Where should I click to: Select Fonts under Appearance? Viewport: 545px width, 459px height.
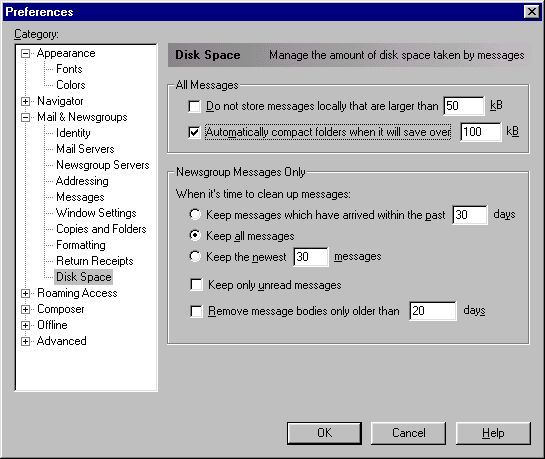(69, 69)
